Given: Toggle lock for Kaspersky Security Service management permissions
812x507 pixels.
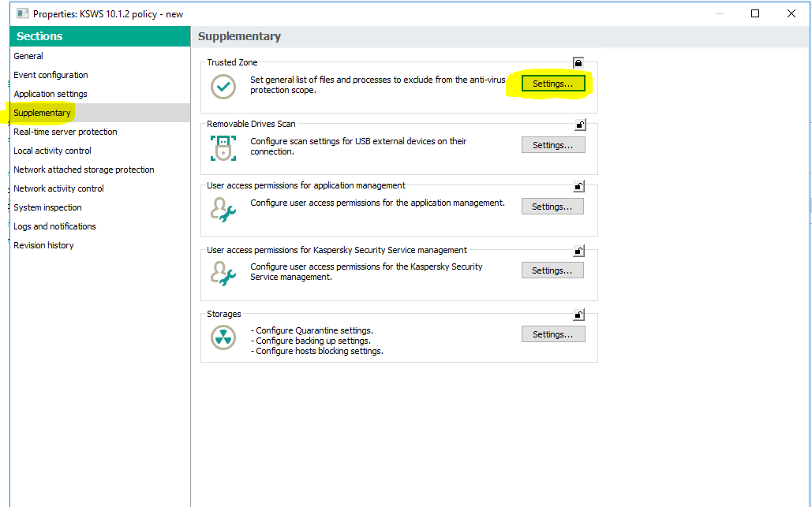Looking at the screenshot, I should click(578, 251).
